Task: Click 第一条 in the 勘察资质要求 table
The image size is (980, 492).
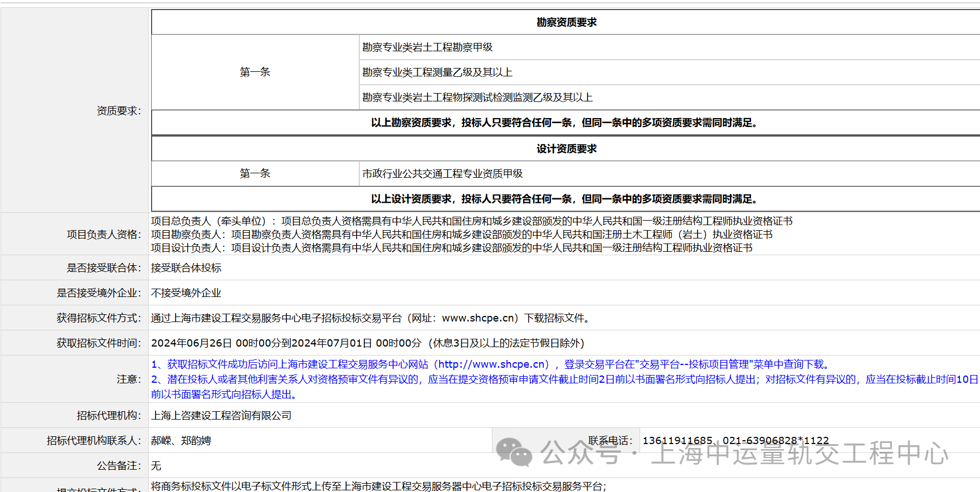Action: click(x=255, y=72)
